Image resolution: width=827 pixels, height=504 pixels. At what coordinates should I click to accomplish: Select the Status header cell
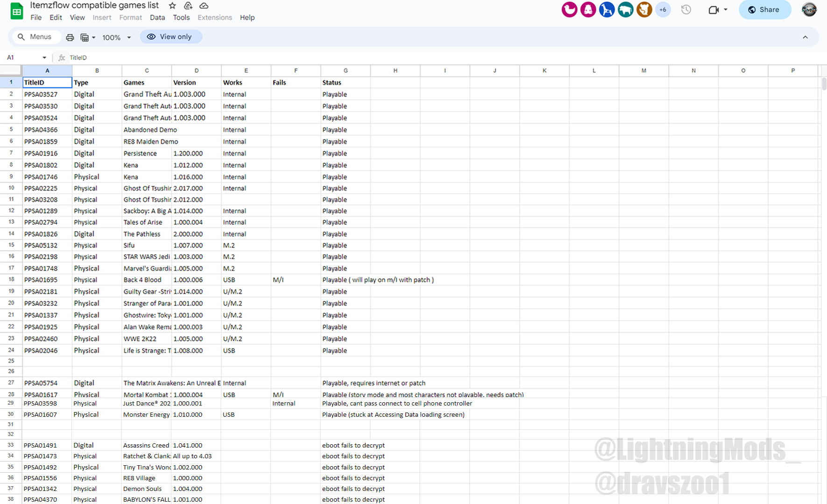[x=346, y=83]
